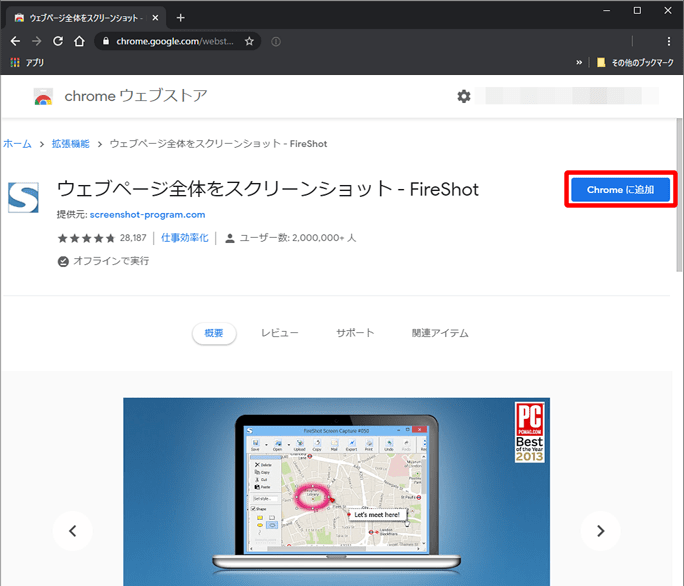Open その他のブックマーク folder
This screenshot has height=586, width=684.
(635, 62)
